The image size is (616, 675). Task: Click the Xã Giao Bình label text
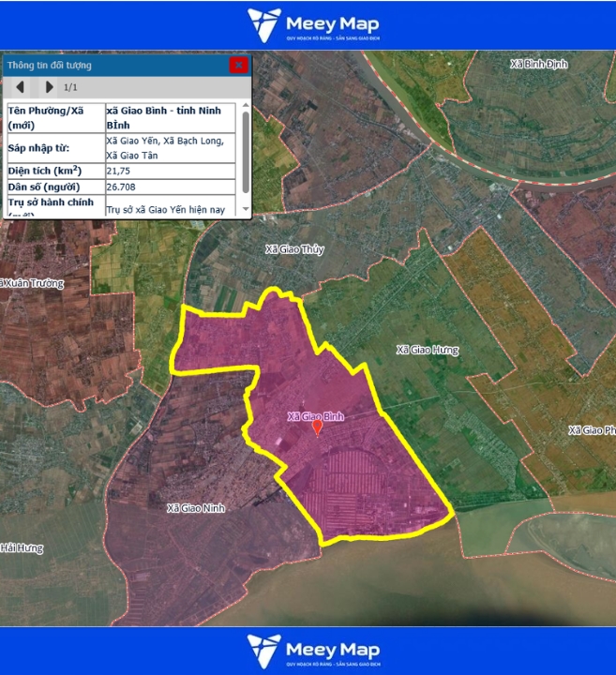click(x=316, y=414)
